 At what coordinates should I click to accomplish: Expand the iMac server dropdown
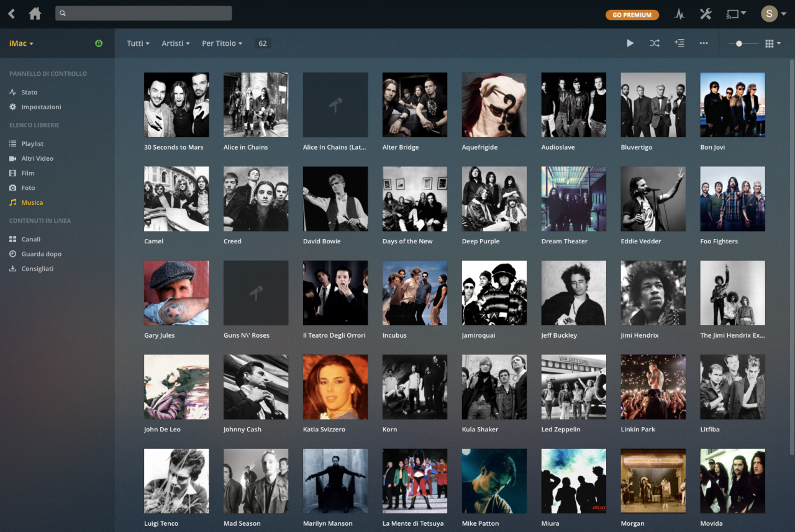point(21,43)
